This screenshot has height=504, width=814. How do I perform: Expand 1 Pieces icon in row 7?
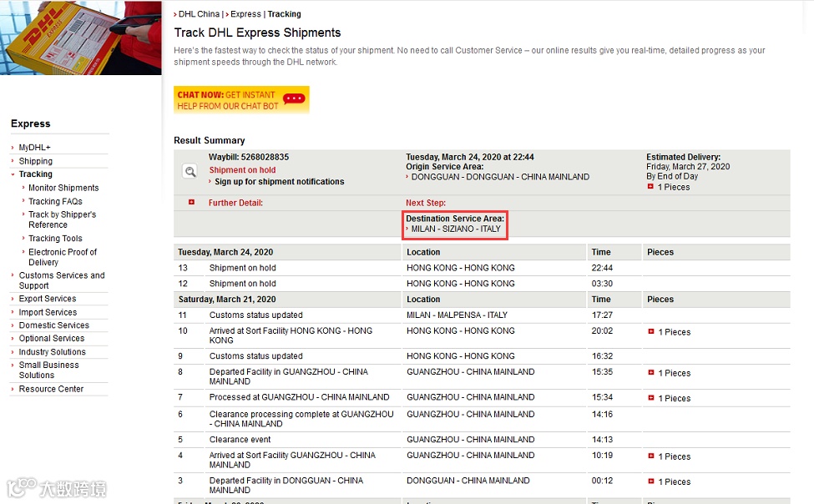coord(651,397)
